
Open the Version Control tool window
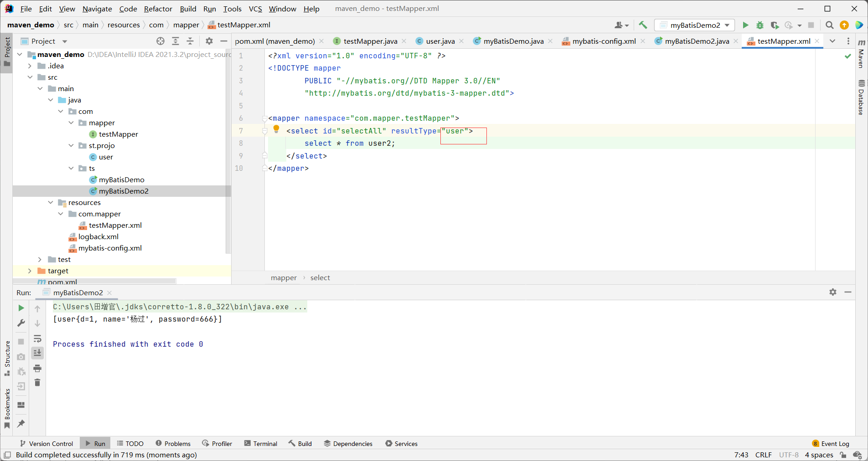pos(46,443)
